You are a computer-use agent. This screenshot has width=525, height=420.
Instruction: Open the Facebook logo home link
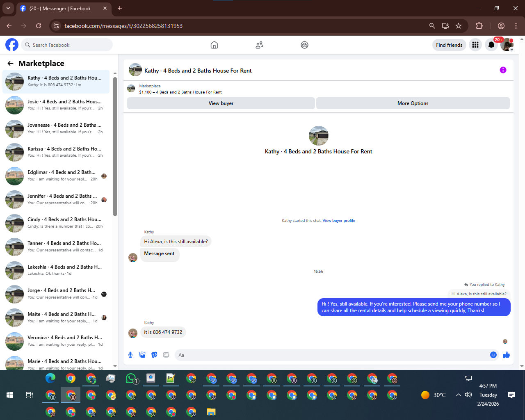tap(12, 45)
